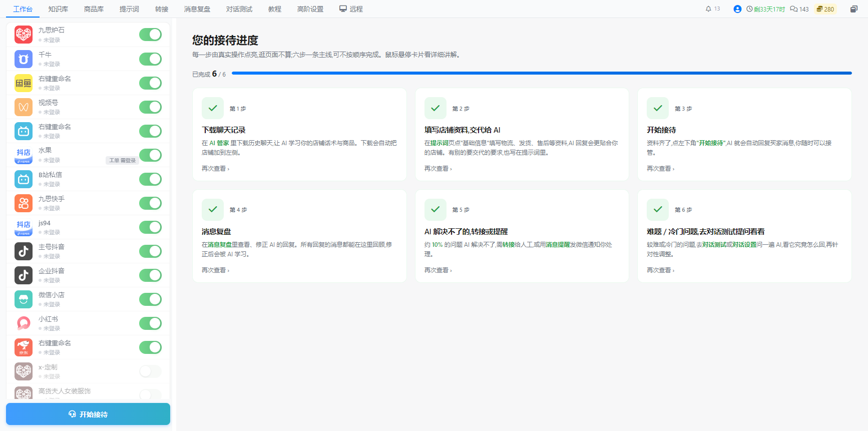868x431 pixels.
Task: Open the 高阶设置 tab
Action: click(310, 9)
